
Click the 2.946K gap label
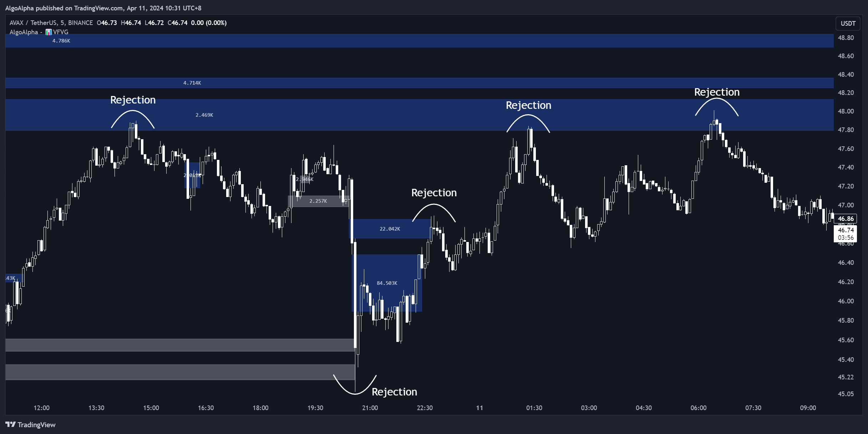click(x=305, y=179)
